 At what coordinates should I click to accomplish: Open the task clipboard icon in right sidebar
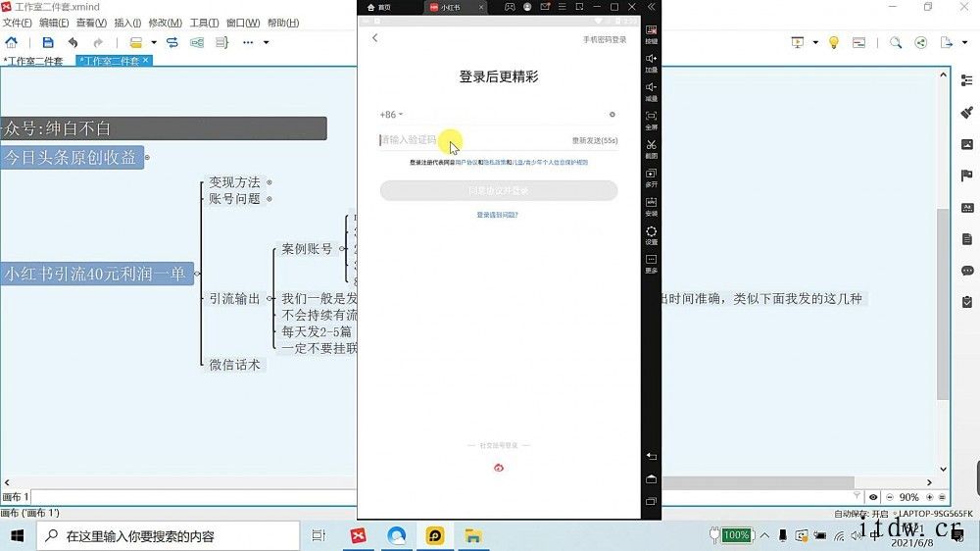[x=967, y=302]
